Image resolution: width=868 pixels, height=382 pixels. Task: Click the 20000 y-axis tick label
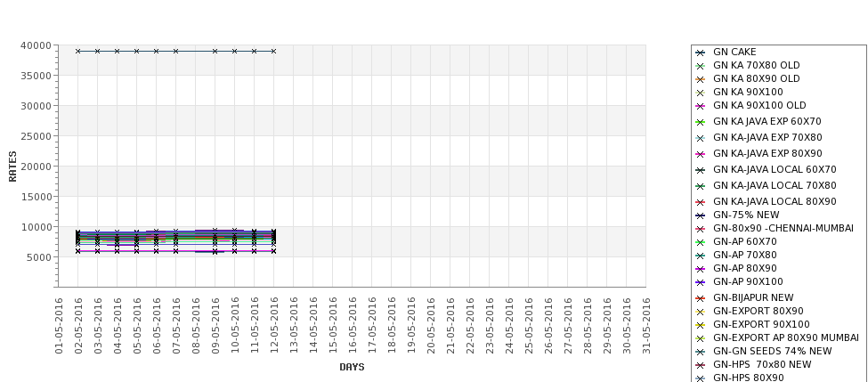tap(36, 167)
